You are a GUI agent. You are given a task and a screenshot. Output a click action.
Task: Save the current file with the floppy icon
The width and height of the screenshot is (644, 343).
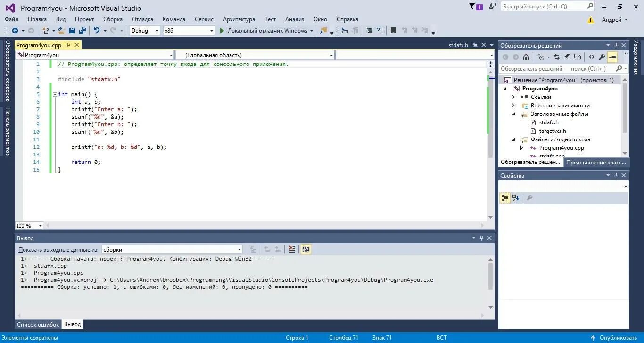click(x=72, y=31)
